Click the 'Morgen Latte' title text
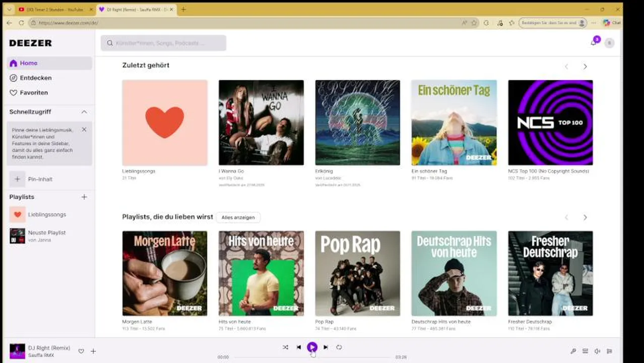The height and width of the screenshot is (363, 644). click(x=137, y=322)
